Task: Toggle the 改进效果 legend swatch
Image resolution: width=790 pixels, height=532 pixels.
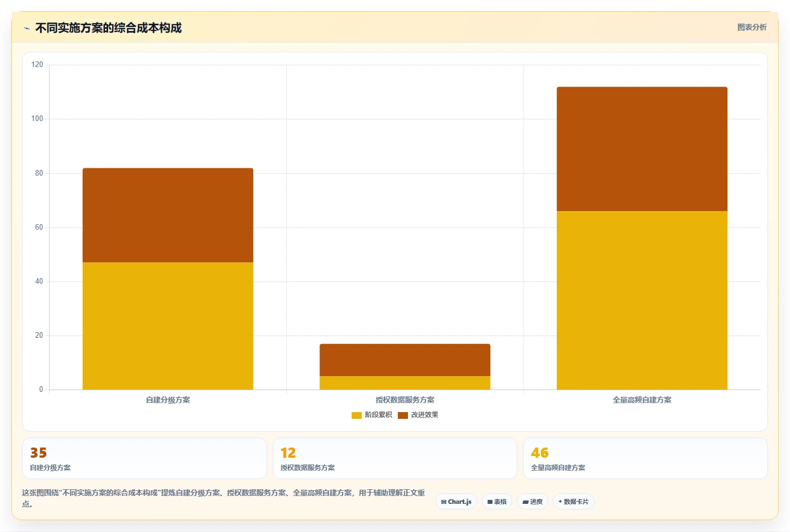Action: point(402,415)
